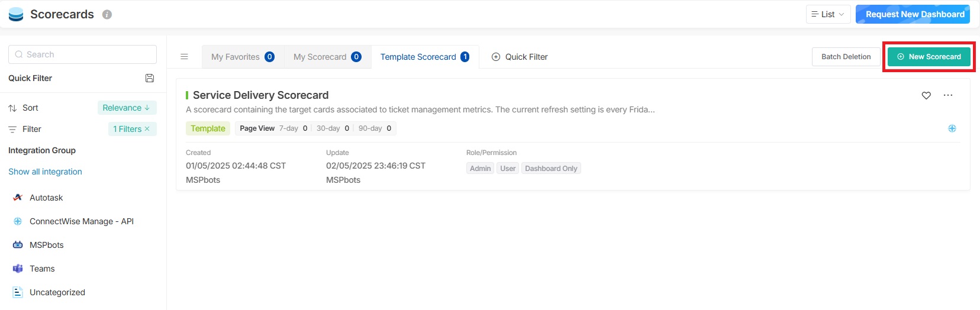The image size is (980, 310).
Task: Click Show all integration link
Action: click(x=45, y=172)
